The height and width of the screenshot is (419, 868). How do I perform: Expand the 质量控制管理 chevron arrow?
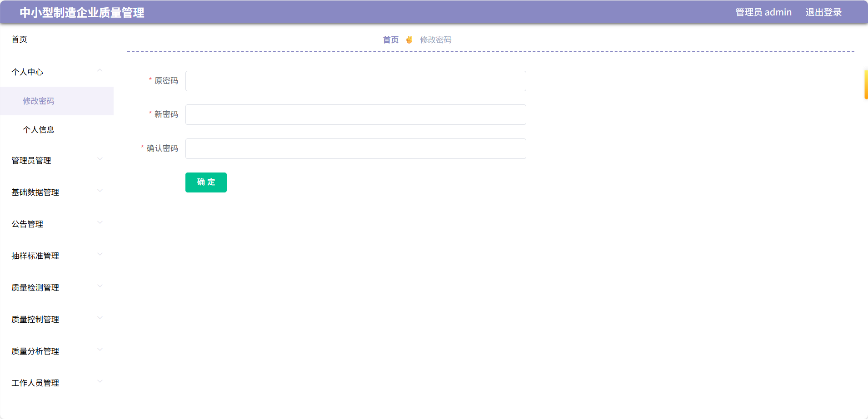100,318
